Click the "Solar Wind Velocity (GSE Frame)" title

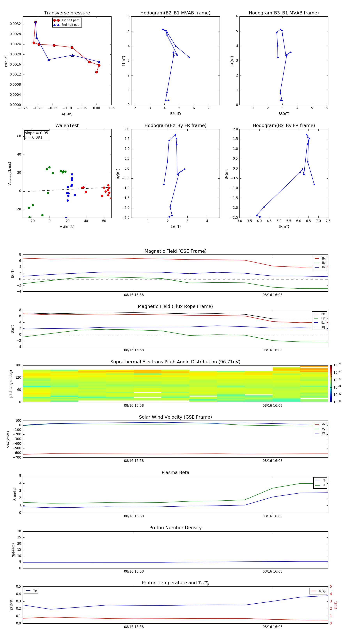175,417
